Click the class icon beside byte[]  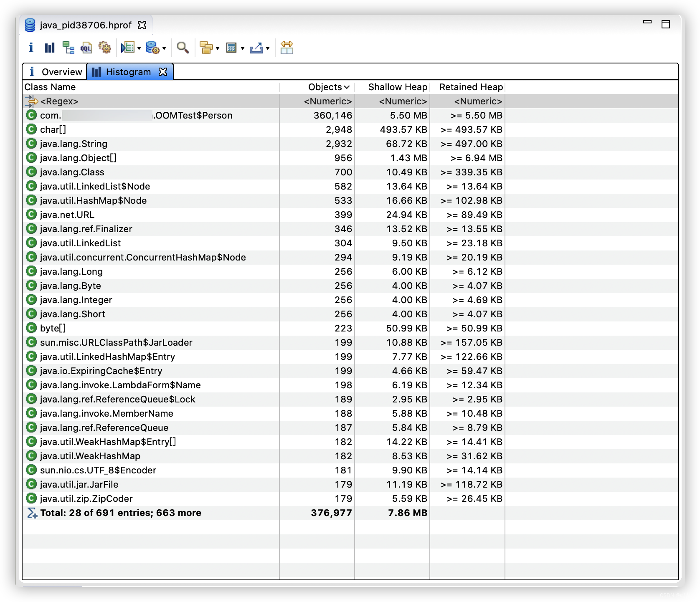pos(31,328)
